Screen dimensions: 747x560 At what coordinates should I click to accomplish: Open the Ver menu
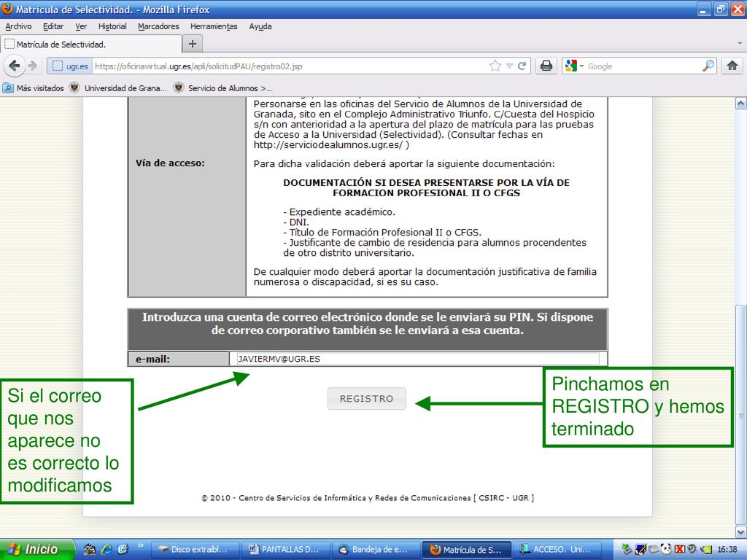(81, 26)
